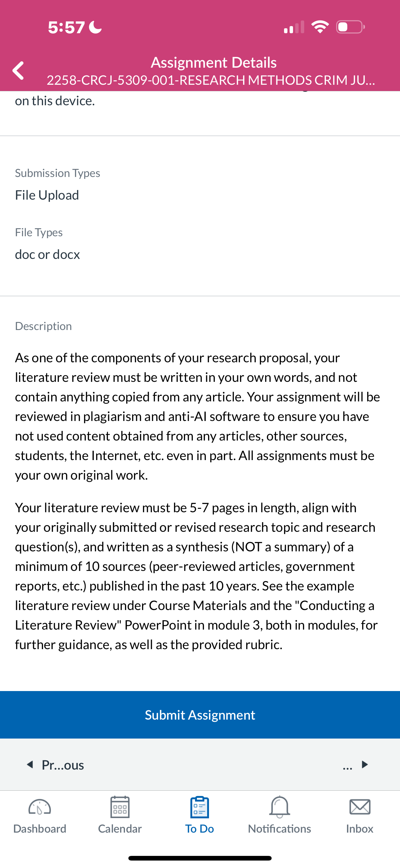Tap the home indicator bar at bottom
Viewport: 400px width, 868px height.
[200, 858]
